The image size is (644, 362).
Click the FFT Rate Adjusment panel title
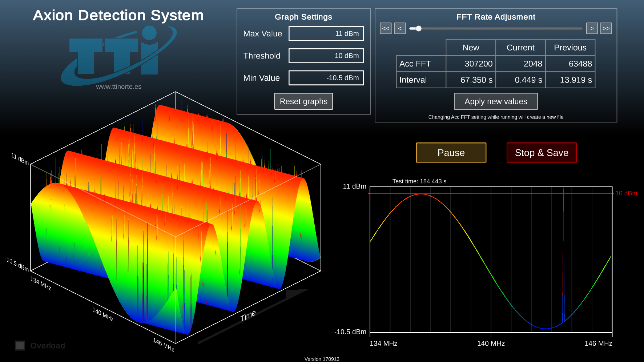(x=496, y=17)
